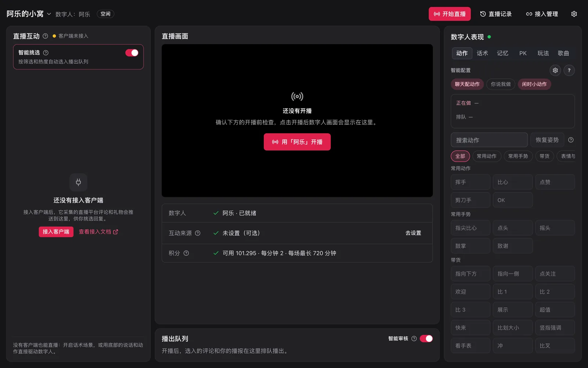Open 直播记录 history
The height and width of the screenshot is (368, 588).
click(x=496, y=14)
